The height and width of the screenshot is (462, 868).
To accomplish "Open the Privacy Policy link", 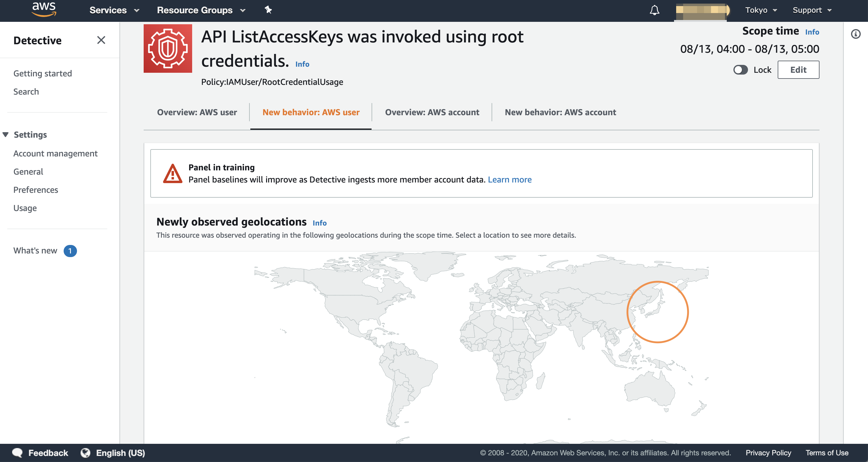I will point(768,453).
